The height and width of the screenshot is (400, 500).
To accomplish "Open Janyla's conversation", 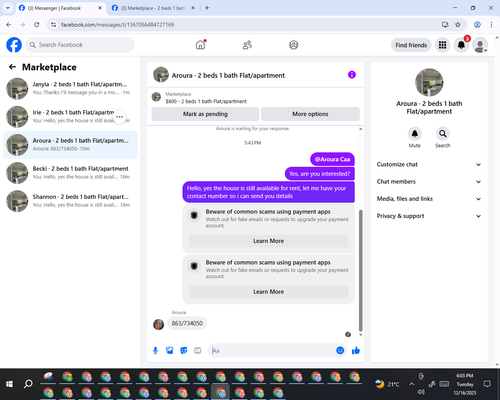I will [x=70, y=88].
